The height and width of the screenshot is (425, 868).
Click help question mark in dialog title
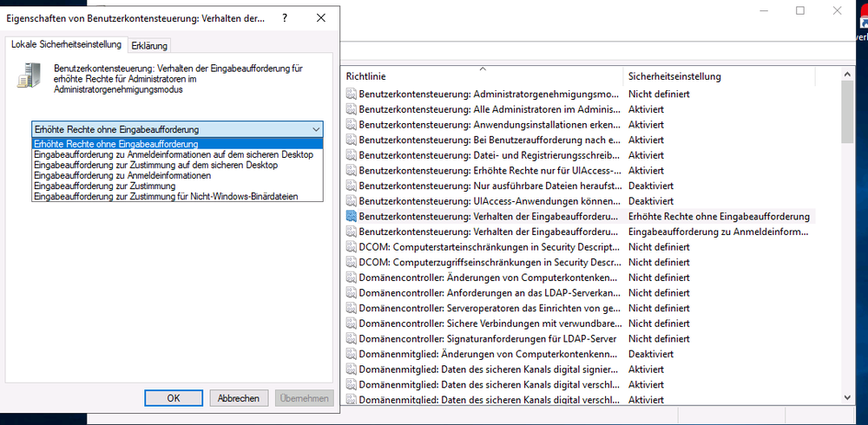point(286,17)
